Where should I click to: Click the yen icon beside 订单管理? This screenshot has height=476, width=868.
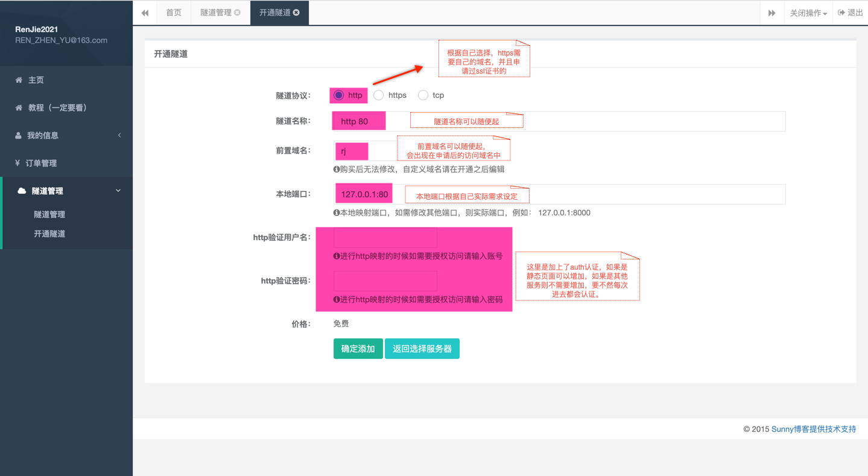[17, 163]
